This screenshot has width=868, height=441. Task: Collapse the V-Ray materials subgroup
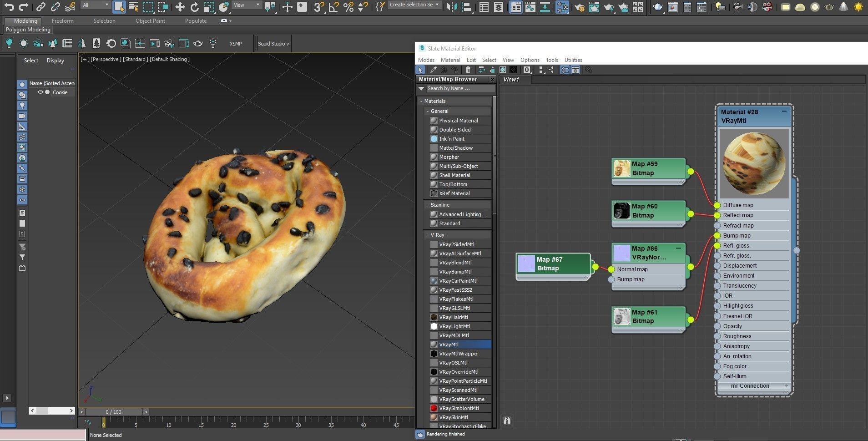428,235
